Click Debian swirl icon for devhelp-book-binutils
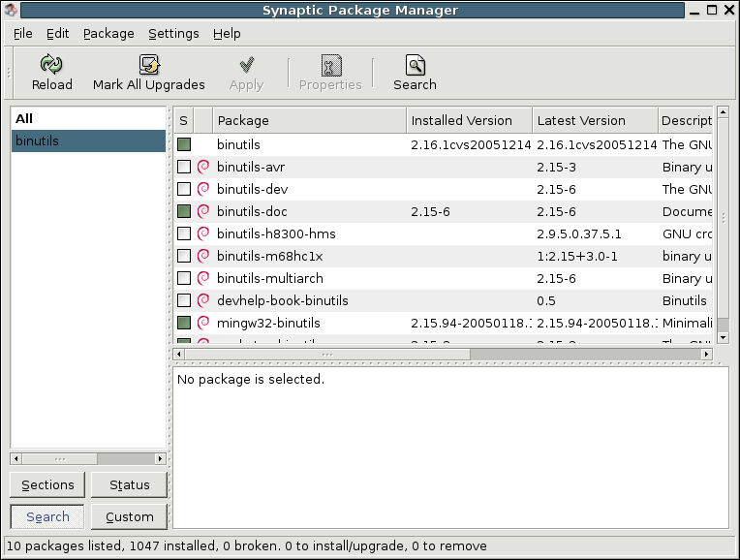The width and height of the screenshot is (740, 560). (x=203, y=300)
